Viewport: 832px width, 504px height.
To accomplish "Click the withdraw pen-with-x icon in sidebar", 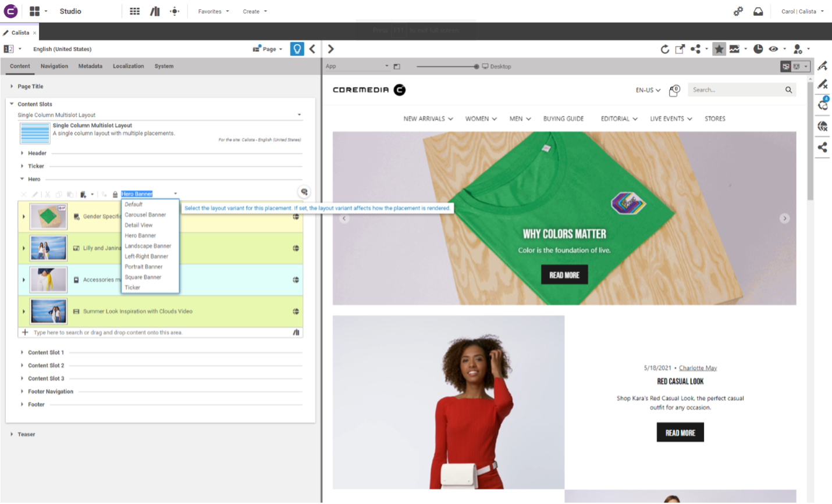I will [x=822, y=85].
